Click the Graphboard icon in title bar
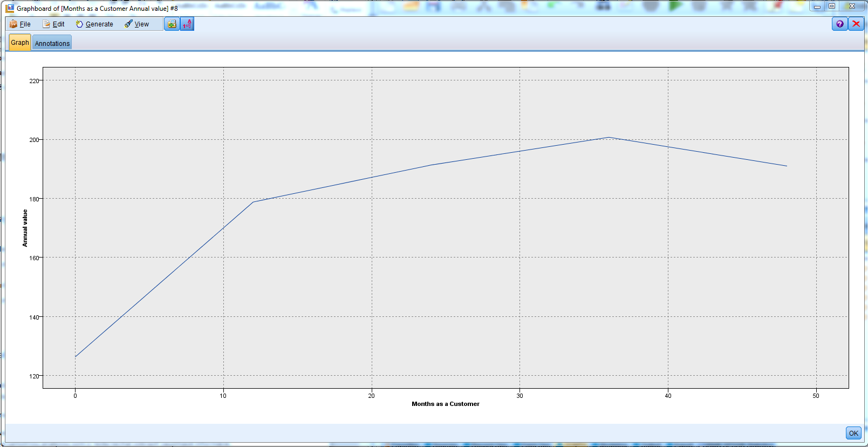 click(10, 8)
